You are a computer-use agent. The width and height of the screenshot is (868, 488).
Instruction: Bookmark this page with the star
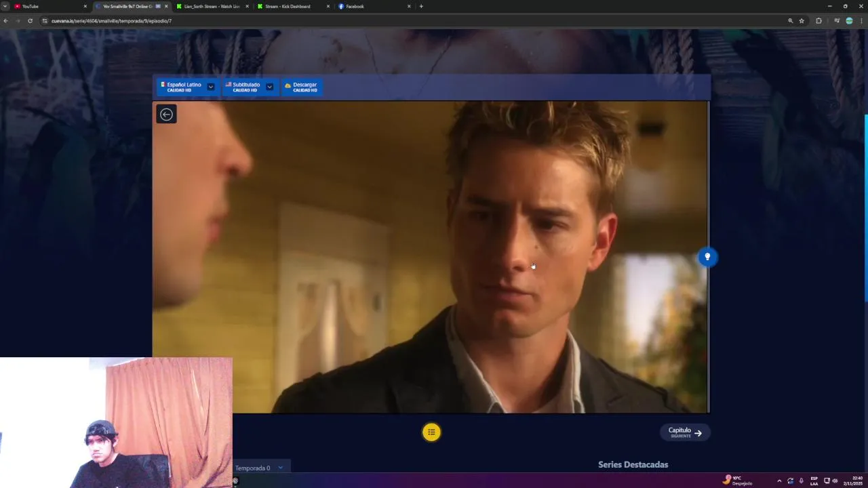point(802,21)
